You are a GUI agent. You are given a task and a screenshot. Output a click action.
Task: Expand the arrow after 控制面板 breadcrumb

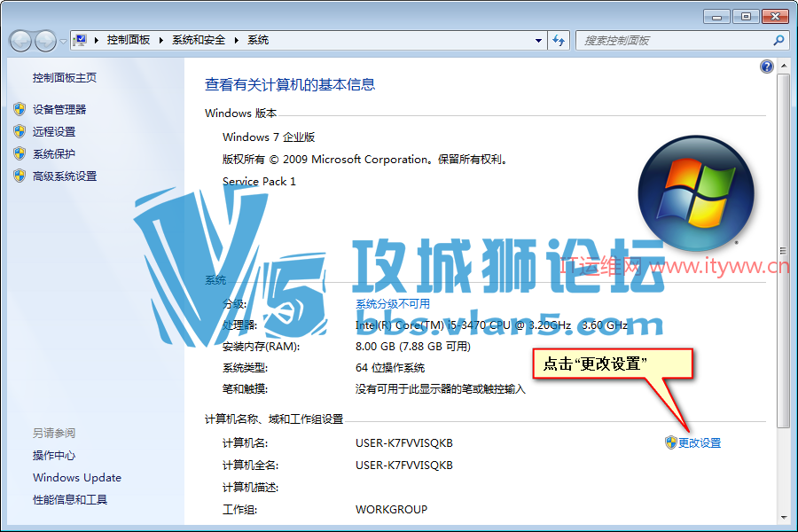point(160,40)
